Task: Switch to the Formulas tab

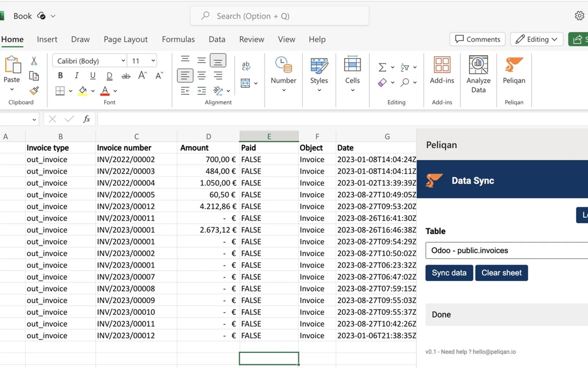Action: 178,39
